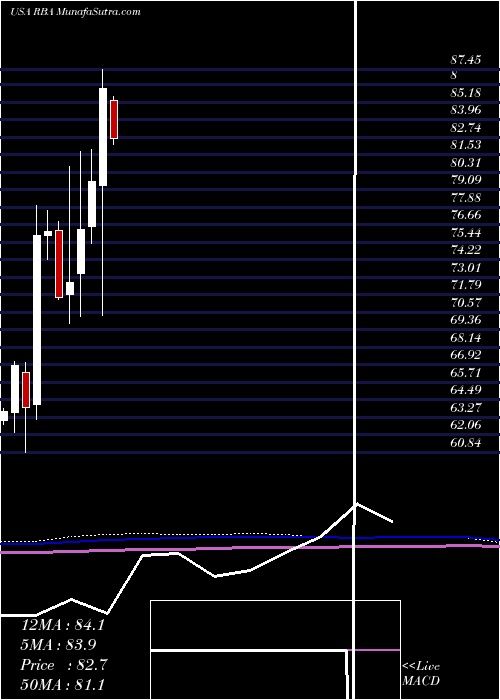Screen dimensions: 500x700
Task: Select the red candle near 65
Action: click(26, 390)
